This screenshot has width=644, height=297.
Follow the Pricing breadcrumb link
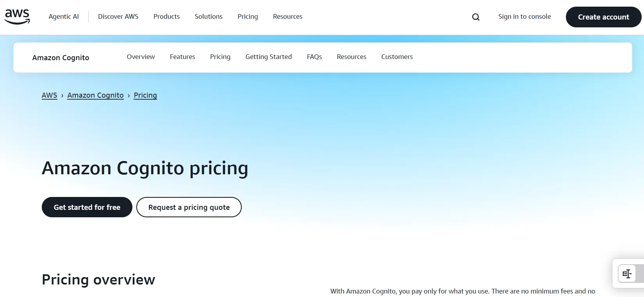(145, 95)
